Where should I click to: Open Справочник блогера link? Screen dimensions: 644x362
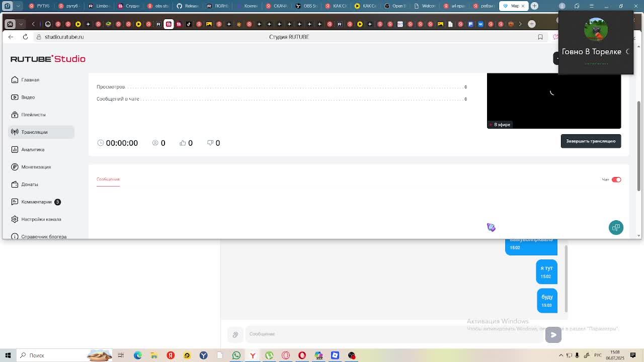[x=44, y=236]
